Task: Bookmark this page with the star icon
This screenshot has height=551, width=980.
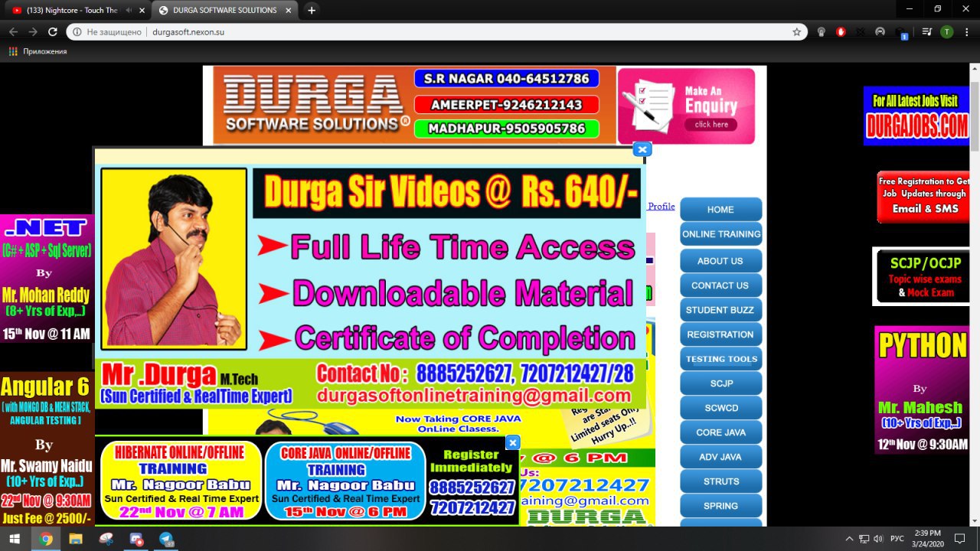Action: (x=797, y=32)
